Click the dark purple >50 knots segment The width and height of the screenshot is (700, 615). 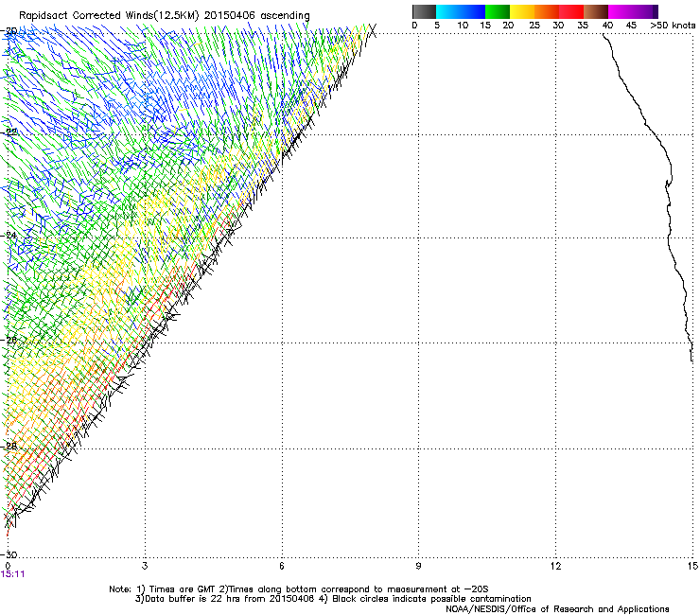(x=656, y=11)
